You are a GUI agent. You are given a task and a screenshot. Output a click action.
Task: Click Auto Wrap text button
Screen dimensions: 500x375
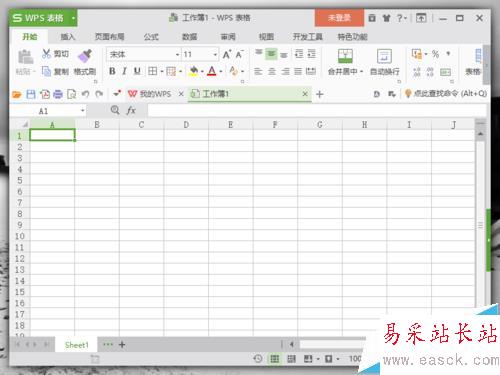[x=384, y=62]
